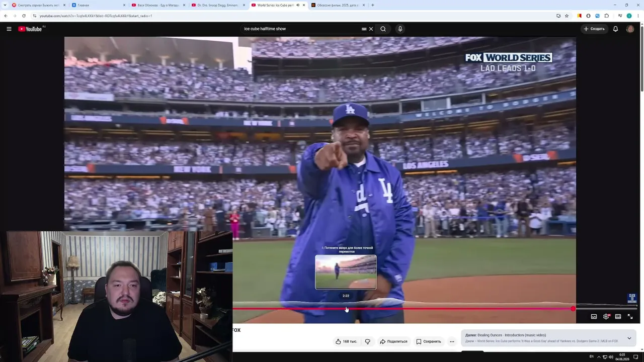Viewport: 644px width, 362px height.
Task: Close the 'Вася Обломов' tab
Action: tap(184, 5)
